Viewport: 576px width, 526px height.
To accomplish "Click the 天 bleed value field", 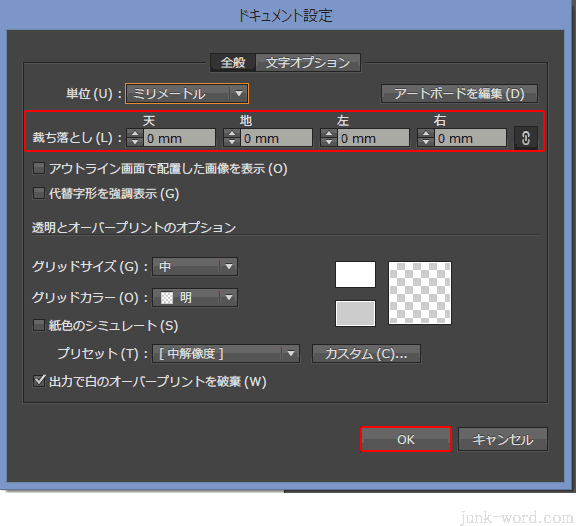I will (179, 138).
